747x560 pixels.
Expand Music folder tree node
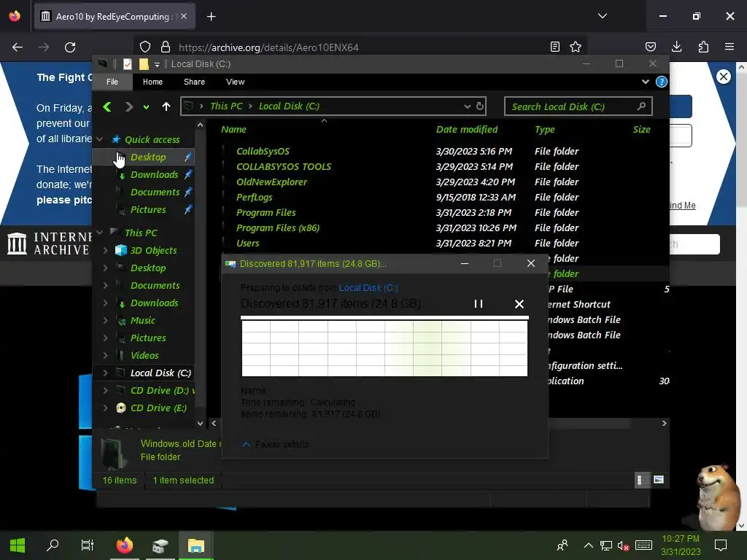(x=105, y=321)
